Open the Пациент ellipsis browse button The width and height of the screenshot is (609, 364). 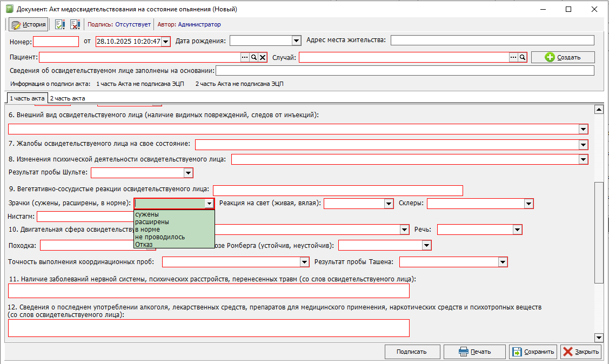pyautogui.click(x=244, y=57)
